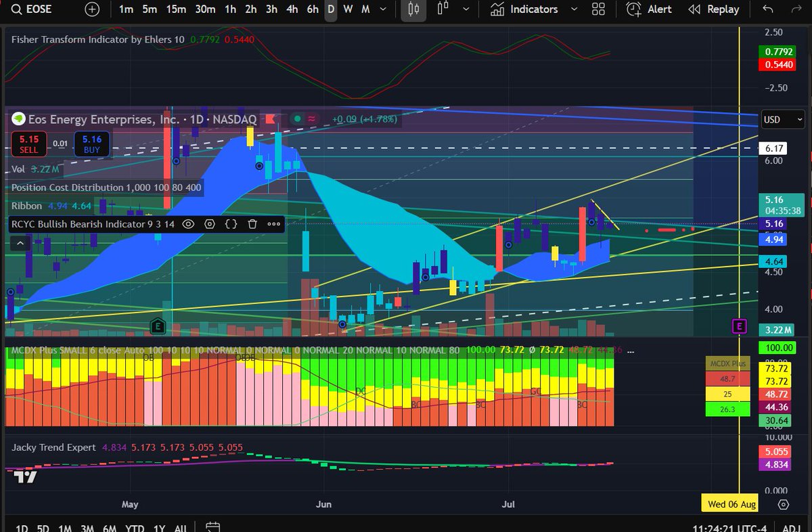Select the 5m timeframe
The height and width of the screenshot is (532, 812).
[x=150, y=9]
